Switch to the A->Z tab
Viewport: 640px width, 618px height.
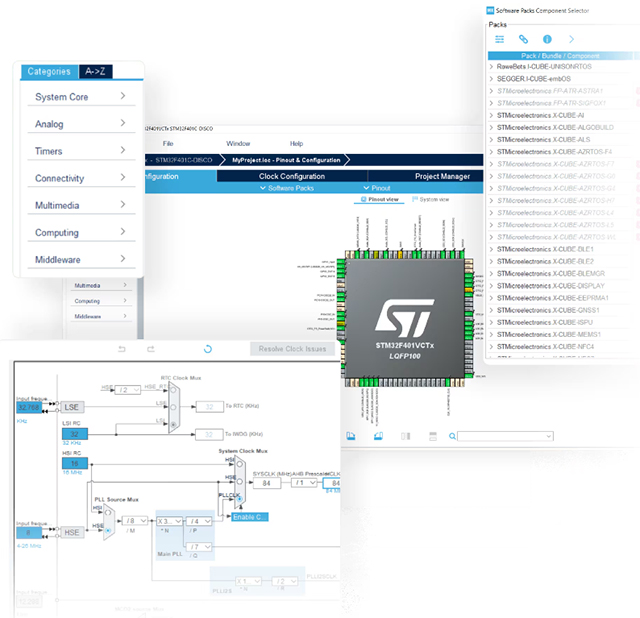(95, 71)
